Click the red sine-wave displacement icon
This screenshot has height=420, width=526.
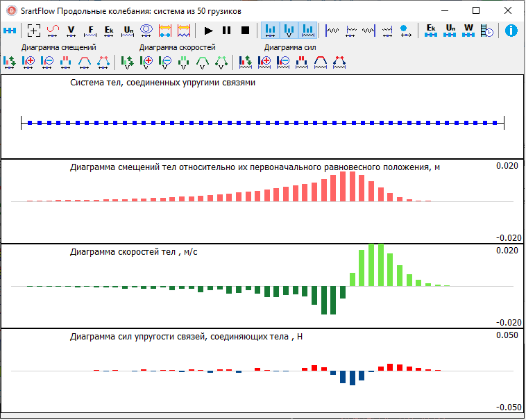point(53,31)
